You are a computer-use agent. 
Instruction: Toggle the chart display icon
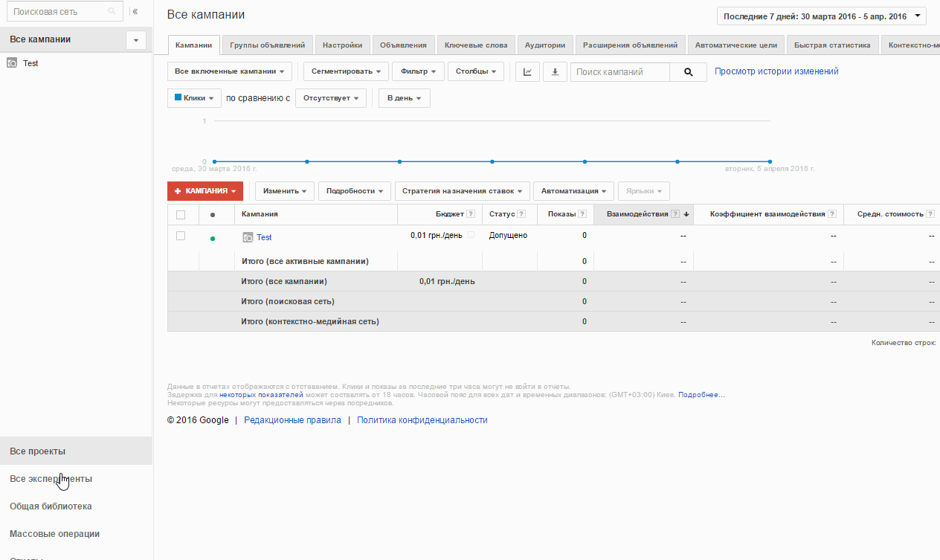point(527,72)
